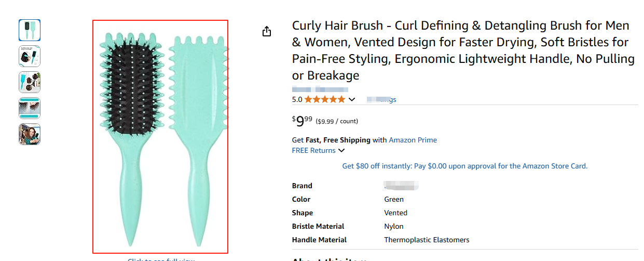
Task: Click the main green hair brush image
Action: click(x=160, y=136)
